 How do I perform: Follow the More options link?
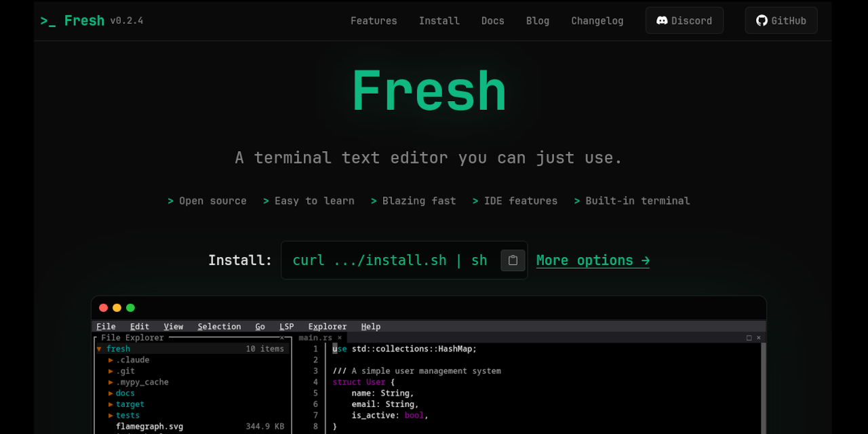592,260
